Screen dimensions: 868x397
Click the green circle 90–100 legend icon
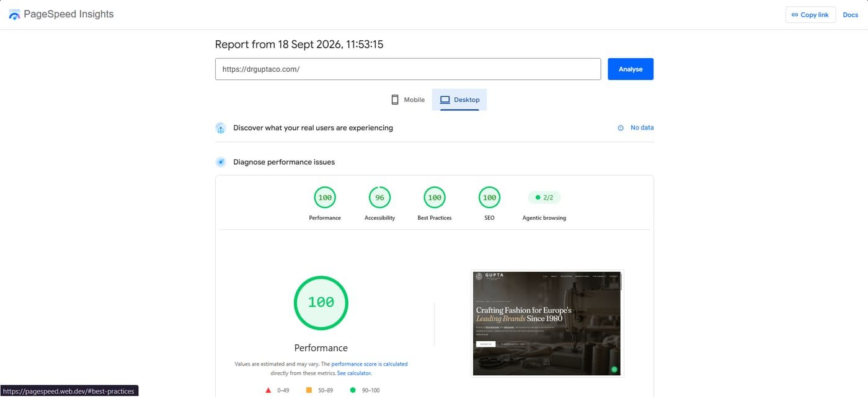pyautogui.click(x=353, y=390)
